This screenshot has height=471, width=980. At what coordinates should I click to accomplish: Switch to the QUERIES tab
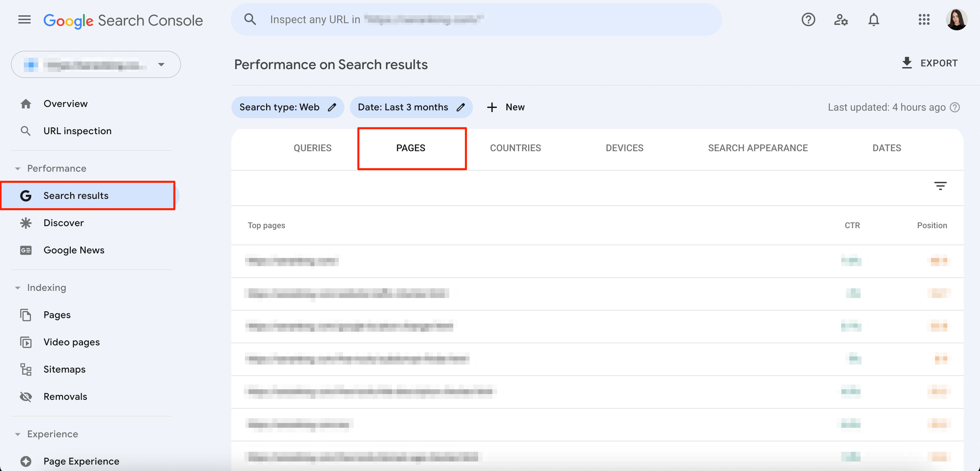point(312,148)
